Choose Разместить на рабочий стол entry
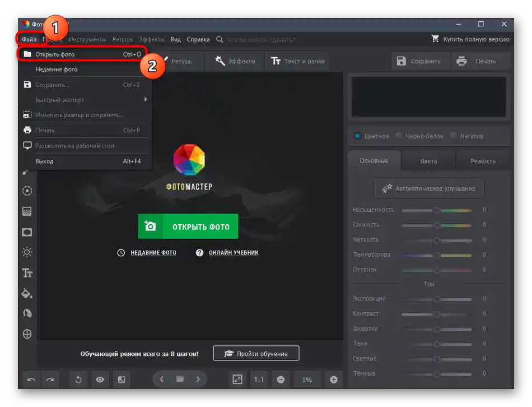532x407 pixels. [85, 146]
